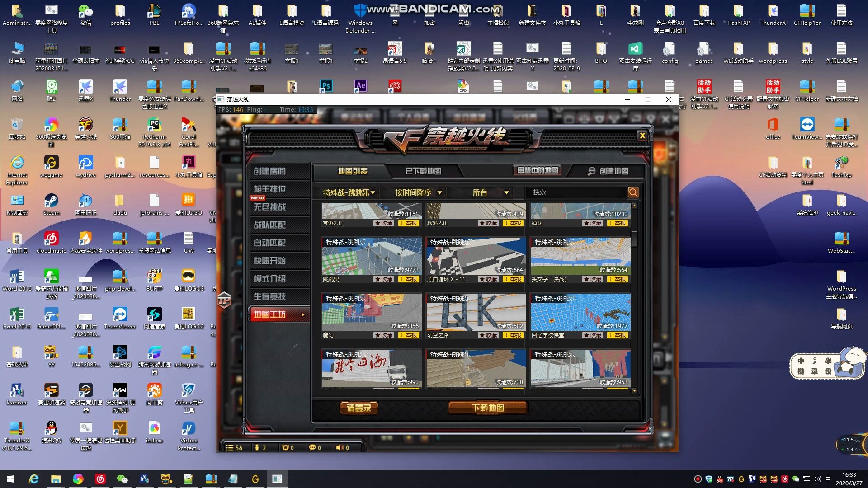Report the 魔幻 map with 举报 button
This screenshot has width=868, height=488.
pyautogui.click(x=408, y=335)
